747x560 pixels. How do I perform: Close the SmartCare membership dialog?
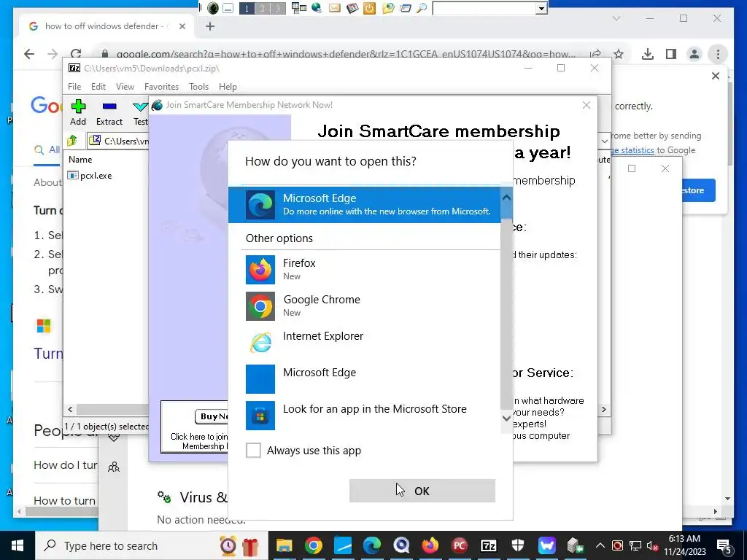click(587, 105)
